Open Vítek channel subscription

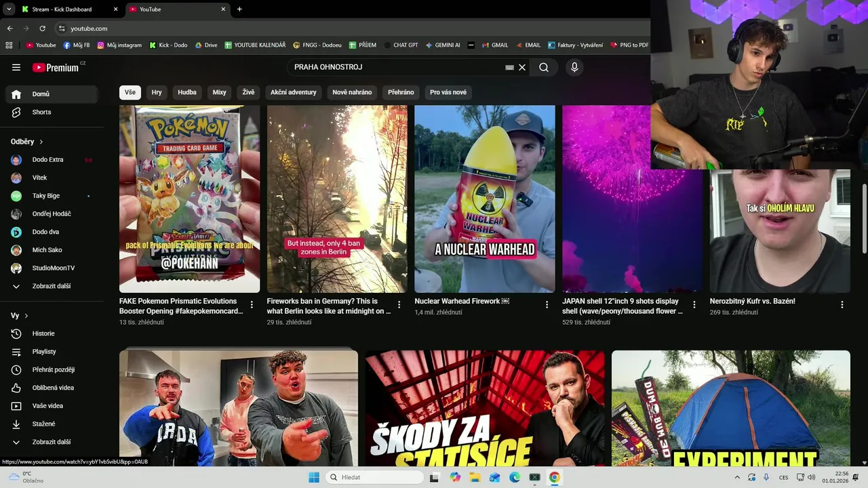52,178
